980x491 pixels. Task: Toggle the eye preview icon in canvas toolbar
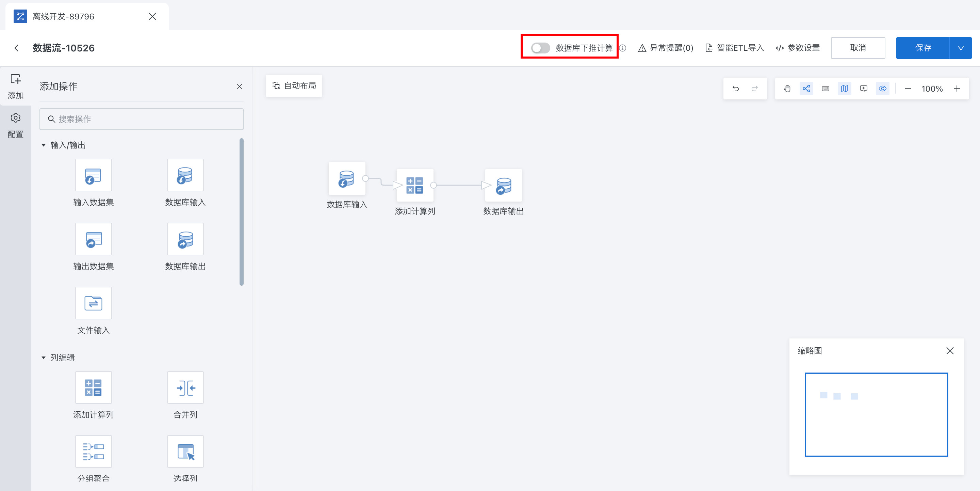[x=882, y=89]
